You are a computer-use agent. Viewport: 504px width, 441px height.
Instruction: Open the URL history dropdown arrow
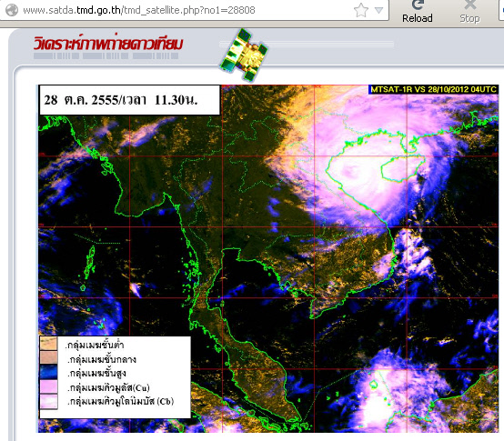[x=379, y=10]
